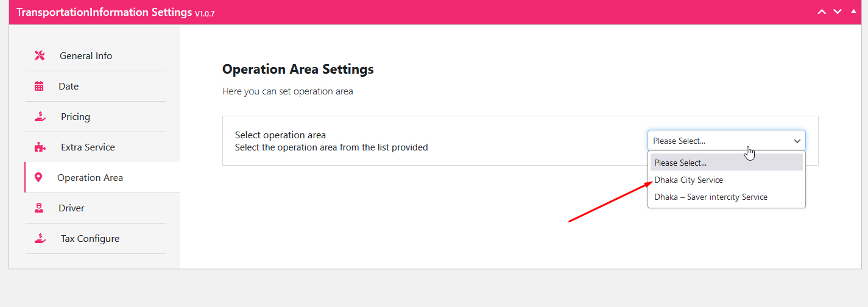The image size is (868, 307).
Task: Move settings panel down with header down arrow
Action: point(838,12)
